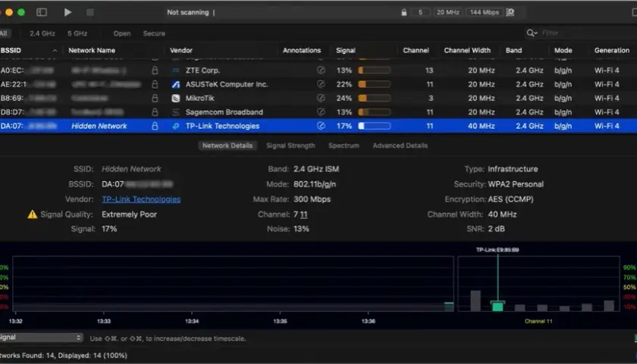
Task: Click the magnifier icon in Filter field
Action: 532,33
